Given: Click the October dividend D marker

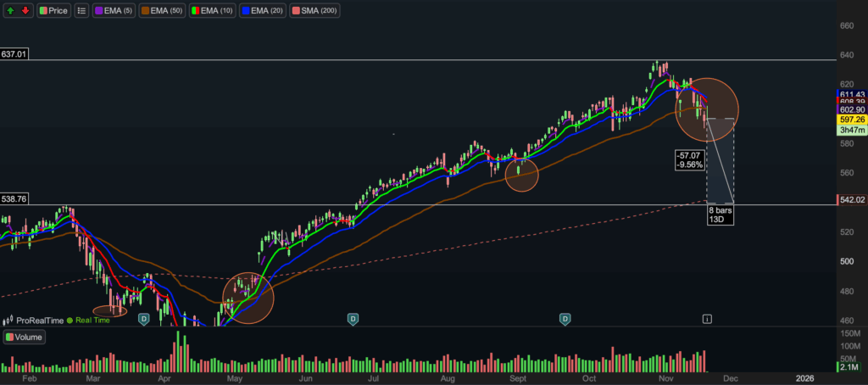Looking at the screenshot, I should click(x=565, y=319).
